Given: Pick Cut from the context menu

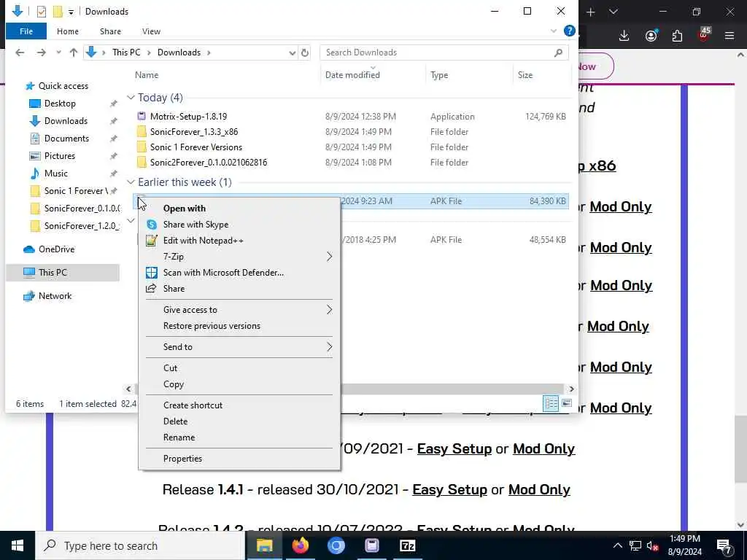Looking at the screenshot, I should pyautogui.click(x=170, y=367).
